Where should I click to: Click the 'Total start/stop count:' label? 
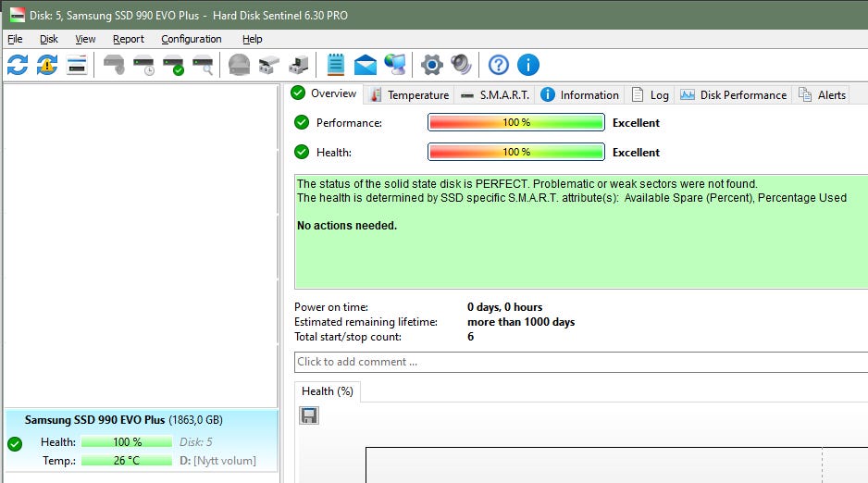tap(348, 337)
